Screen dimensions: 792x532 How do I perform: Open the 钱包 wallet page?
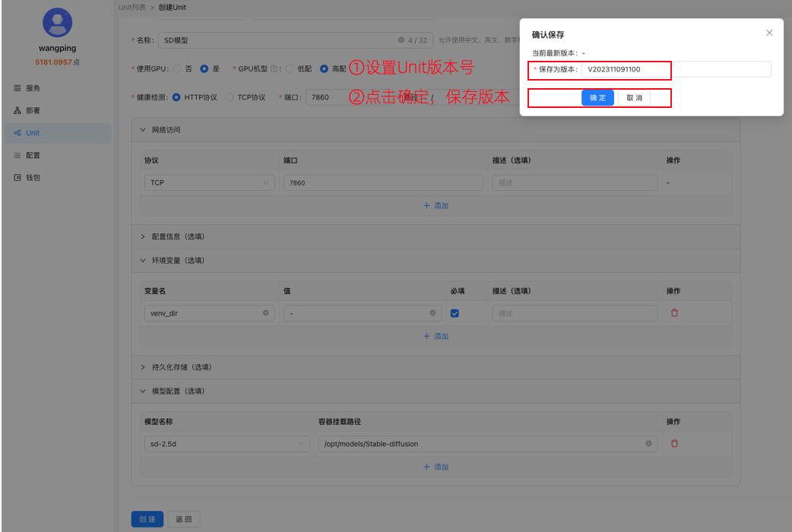(32, 176)
